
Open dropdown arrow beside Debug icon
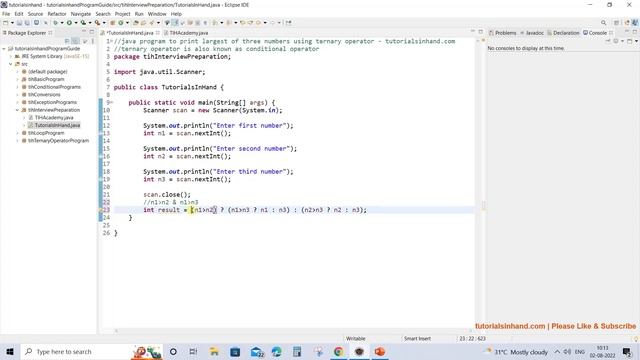pos(62,23)
